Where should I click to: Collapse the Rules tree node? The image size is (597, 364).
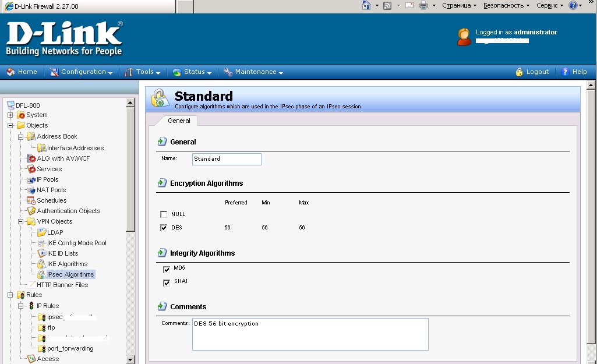(x=10, y=295)
